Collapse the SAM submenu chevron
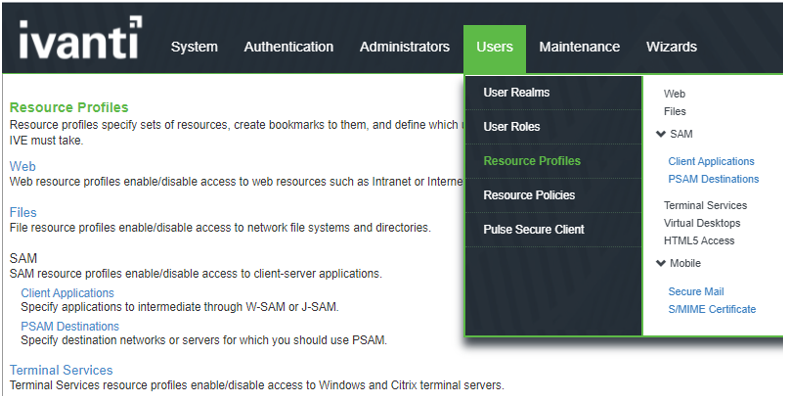 tap(661, 134)
